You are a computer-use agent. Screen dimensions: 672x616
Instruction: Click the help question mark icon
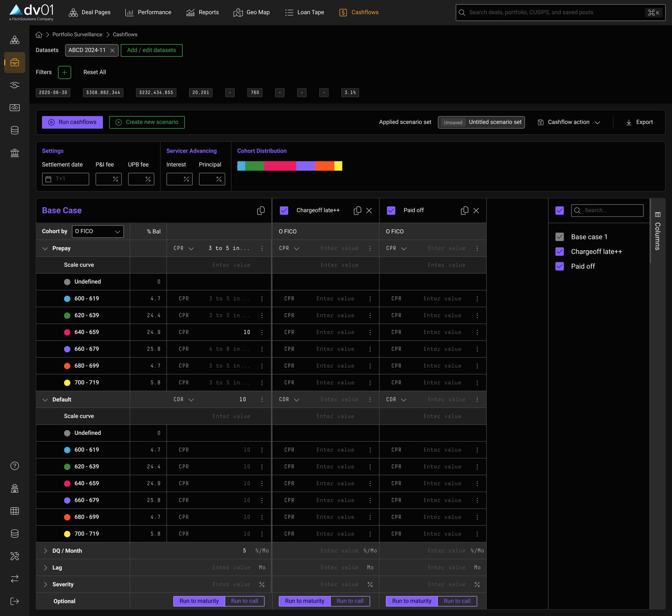point(15,466)
